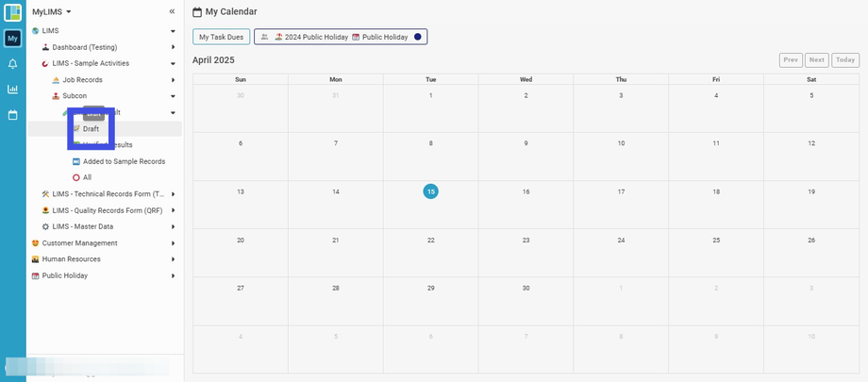Expand the Dashboard (Testing) node arrow
This screenshot has height=382, width=868.
[173, 47]
